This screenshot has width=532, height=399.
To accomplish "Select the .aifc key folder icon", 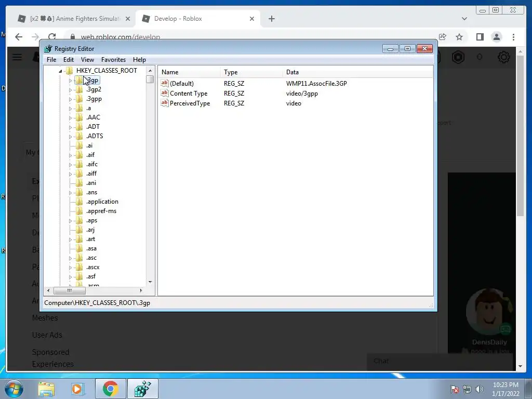I will (x=79, y=164).
